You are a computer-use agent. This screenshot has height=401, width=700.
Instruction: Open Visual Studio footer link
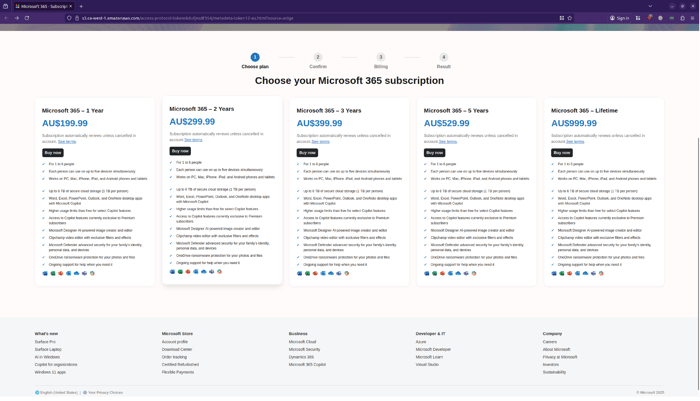(427, 364)
